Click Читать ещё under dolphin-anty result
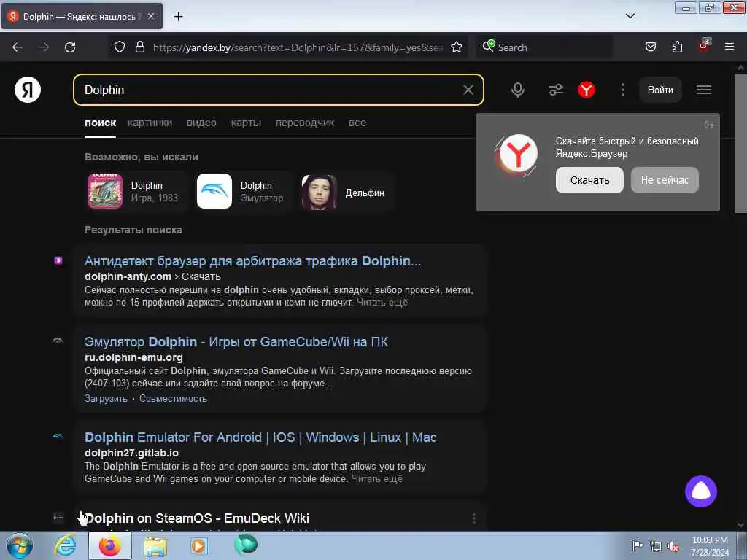 tap(382, 303)
